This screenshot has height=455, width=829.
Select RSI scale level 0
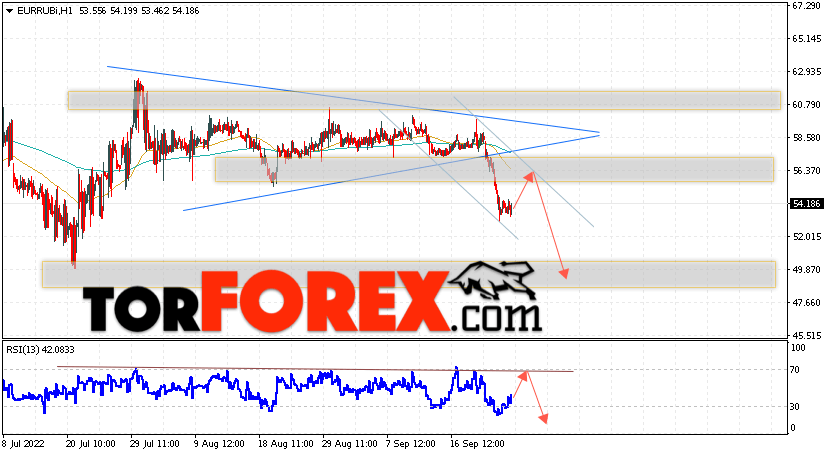click(793, 428)
